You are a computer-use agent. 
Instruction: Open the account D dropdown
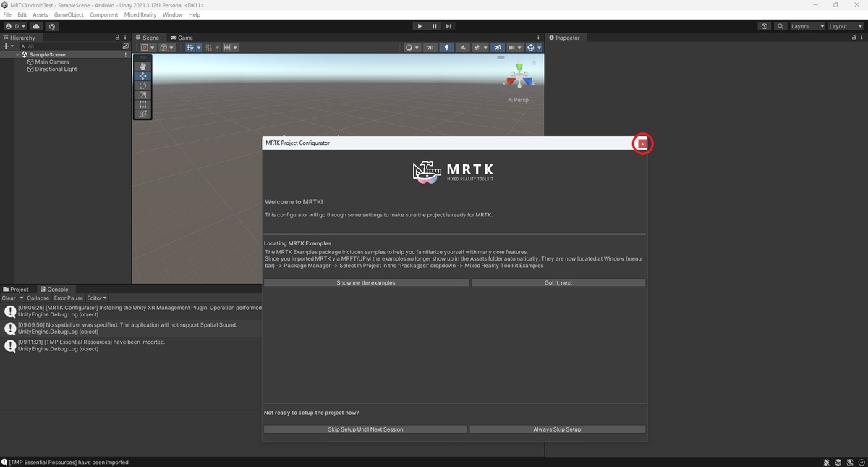tap(14, 26)
